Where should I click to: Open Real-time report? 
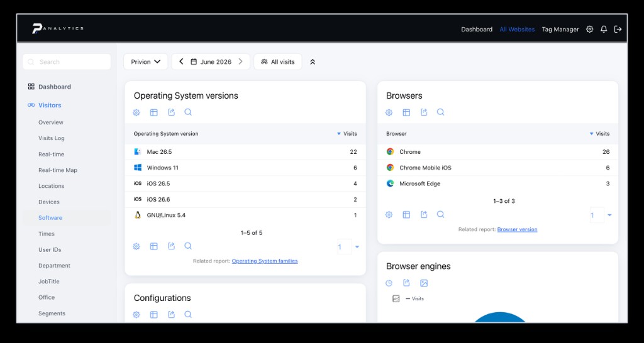click(52, 155)
